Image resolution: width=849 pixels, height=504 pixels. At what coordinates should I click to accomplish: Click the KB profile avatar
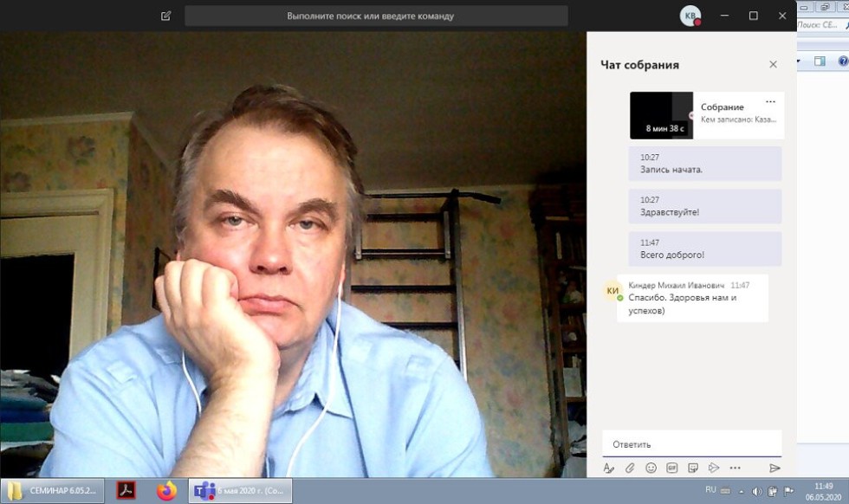(690, 16)
